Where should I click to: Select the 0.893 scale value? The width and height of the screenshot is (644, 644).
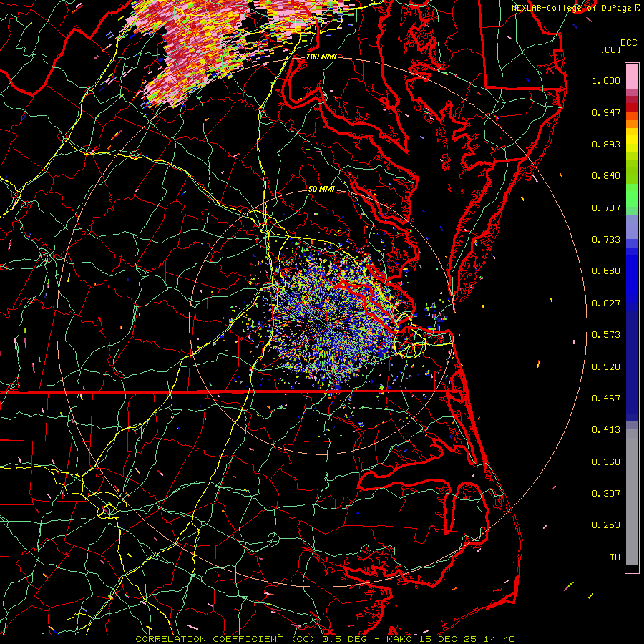(606, 144)
